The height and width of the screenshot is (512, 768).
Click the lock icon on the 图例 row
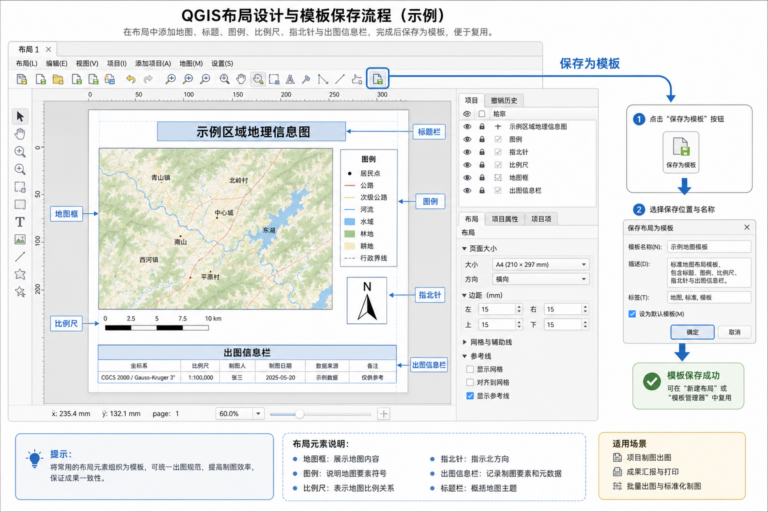tap(482, 139)
